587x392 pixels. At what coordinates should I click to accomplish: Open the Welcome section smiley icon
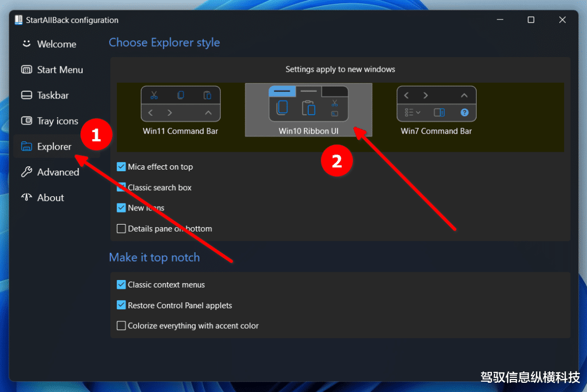click(x=27, y=44)
